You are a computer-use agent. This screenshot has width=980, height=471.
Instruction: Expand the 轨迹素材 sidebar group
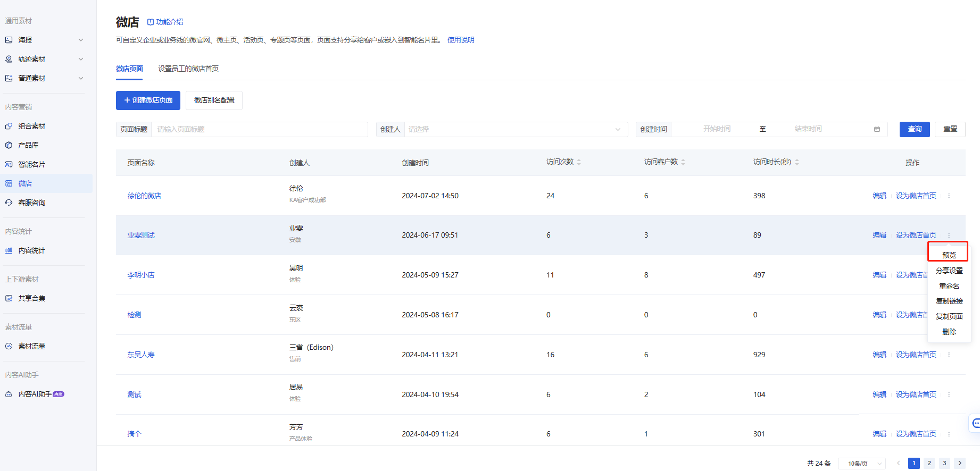[x=81, y=59]
